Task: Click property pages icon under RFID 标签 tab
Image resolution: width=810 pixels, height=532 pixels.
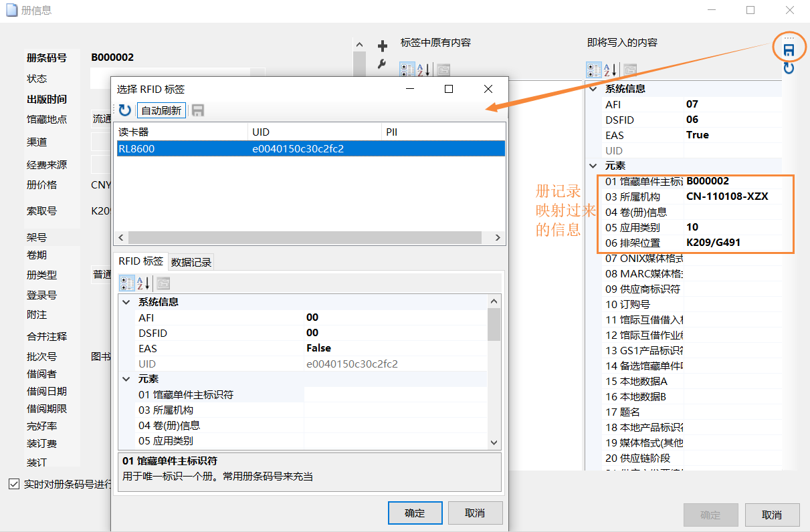Action: tap(163, 283)
